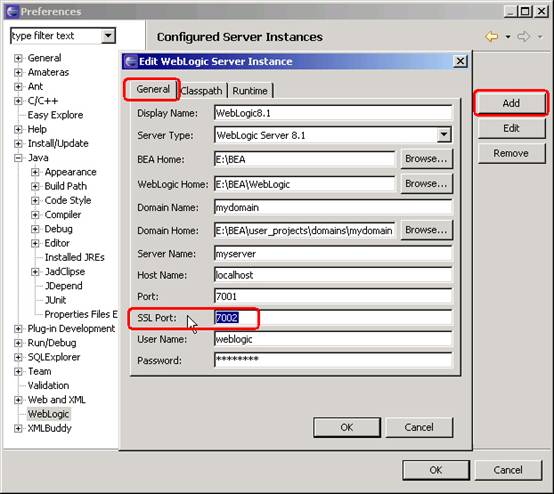Expand the Plug-in Development node

(18, 329)
